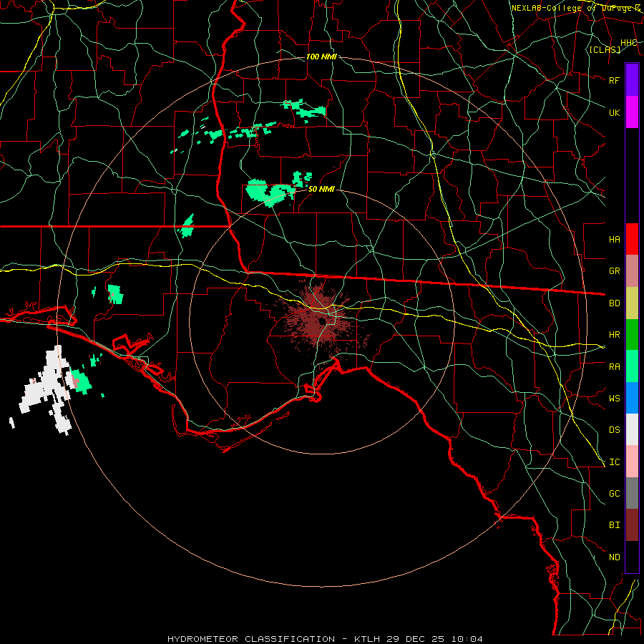The height and width of the screenshot is (644, 644).
Task: Click the WS legend label
Action: click(x=614, y=399)
